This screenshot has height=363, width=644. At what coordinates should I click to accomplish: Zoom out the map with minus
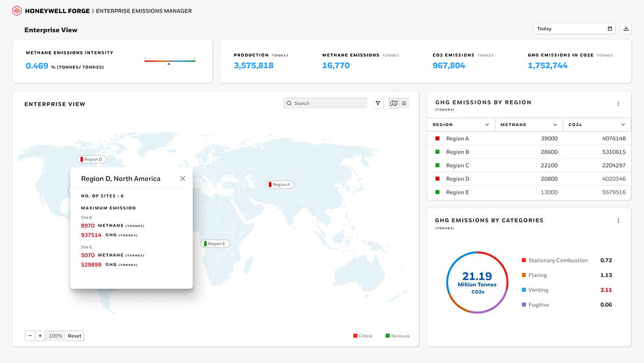[30, 336]
